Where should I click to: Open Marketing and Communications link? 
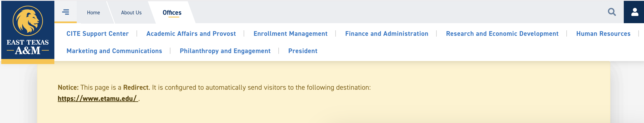(x=114, y=51)
